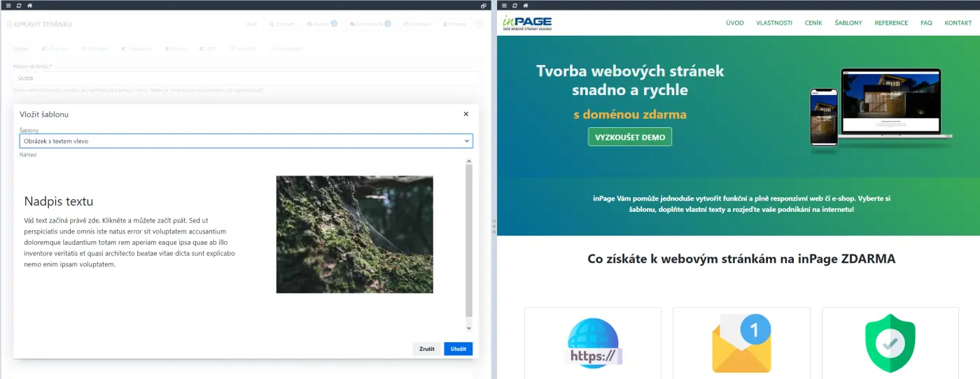Expand the Šablony template dropdown

[x=246, y=141]
